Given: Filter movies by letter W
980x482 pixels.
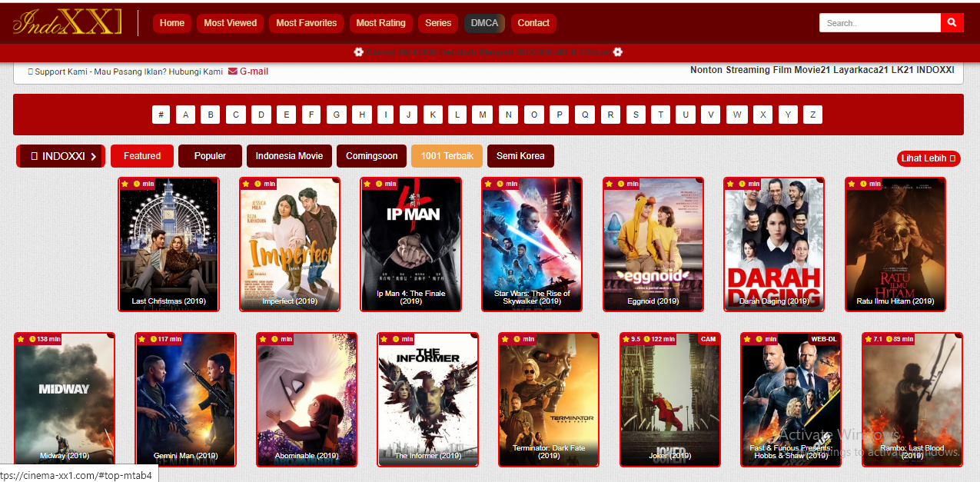Looking at the screenshot, I should [x=737, y=115].
